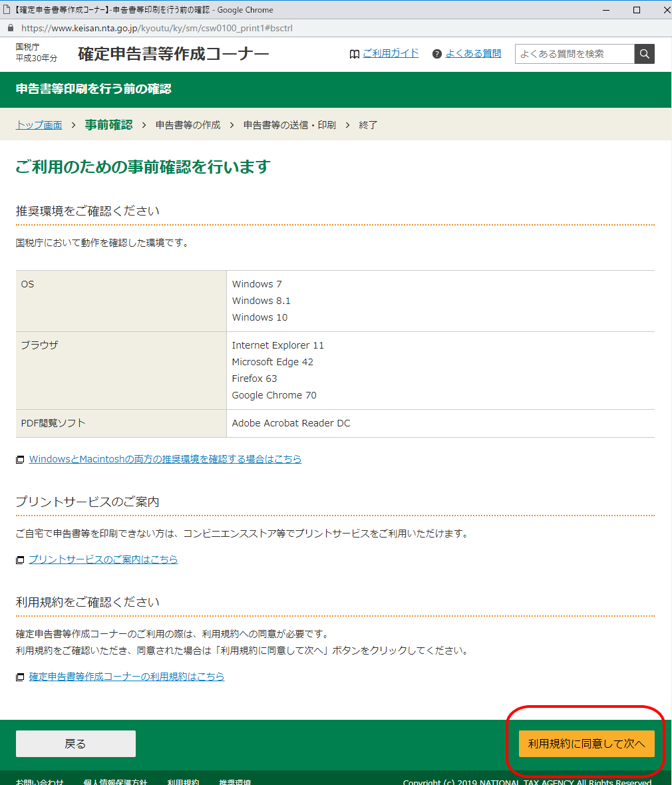
Task: Click the 申告書等の送信・印刷 breadcrumb step
Action: [289, 124]
